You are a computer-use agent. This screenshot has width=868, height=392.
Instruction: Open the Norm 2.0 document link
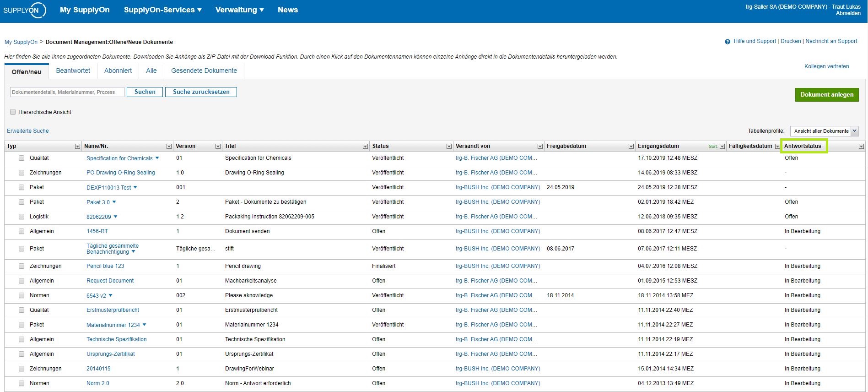click(98, 383)
